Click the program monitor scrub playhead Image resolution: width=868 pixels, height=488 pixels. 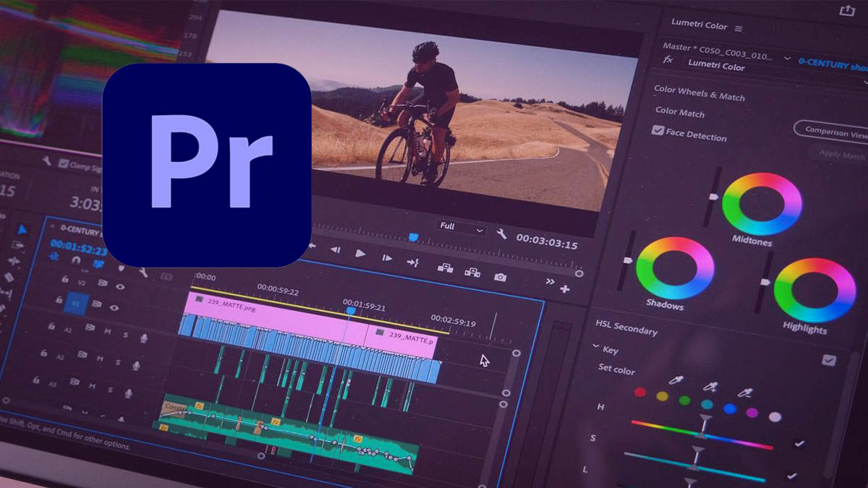click(413, 236)
